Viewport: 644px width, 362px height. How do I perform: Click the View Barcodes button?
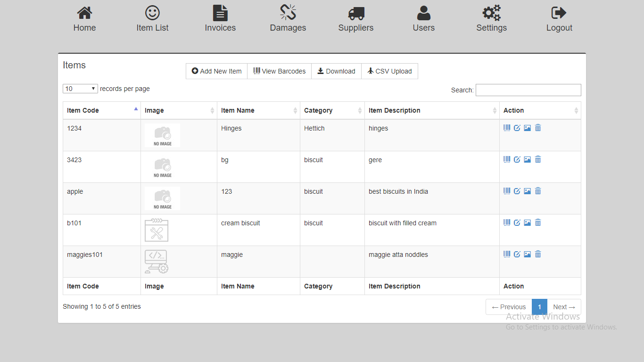pyautogui.click(x=280, y=71)
